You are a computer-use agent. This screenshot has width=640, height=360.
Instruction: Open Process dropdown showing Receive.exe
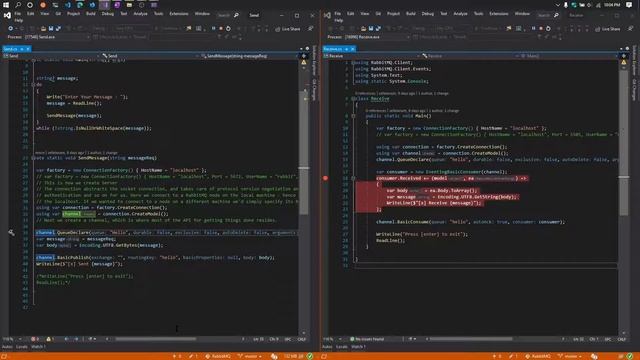click(377, 37)
